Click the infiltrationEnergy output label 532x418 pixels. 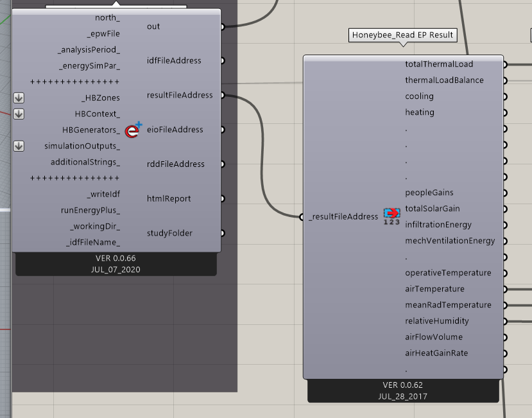438,225
